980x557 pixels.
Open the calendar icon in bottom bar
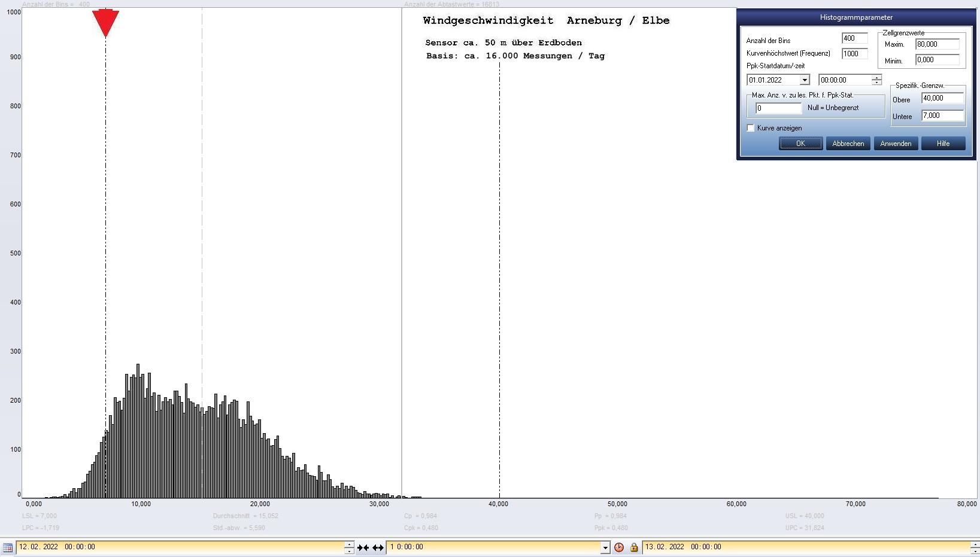(7, 547)
